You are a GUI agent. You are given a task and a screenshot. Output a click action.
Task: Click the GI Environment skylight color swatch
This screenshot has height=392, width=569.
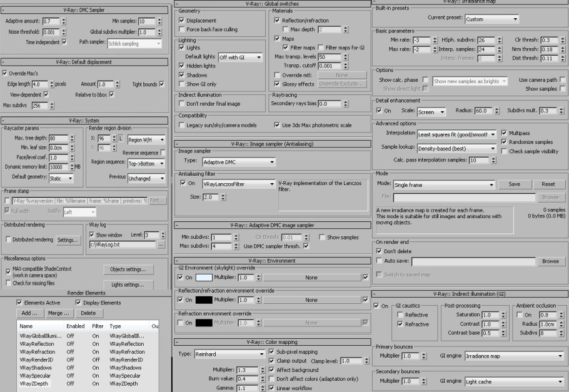pos(204,278)
